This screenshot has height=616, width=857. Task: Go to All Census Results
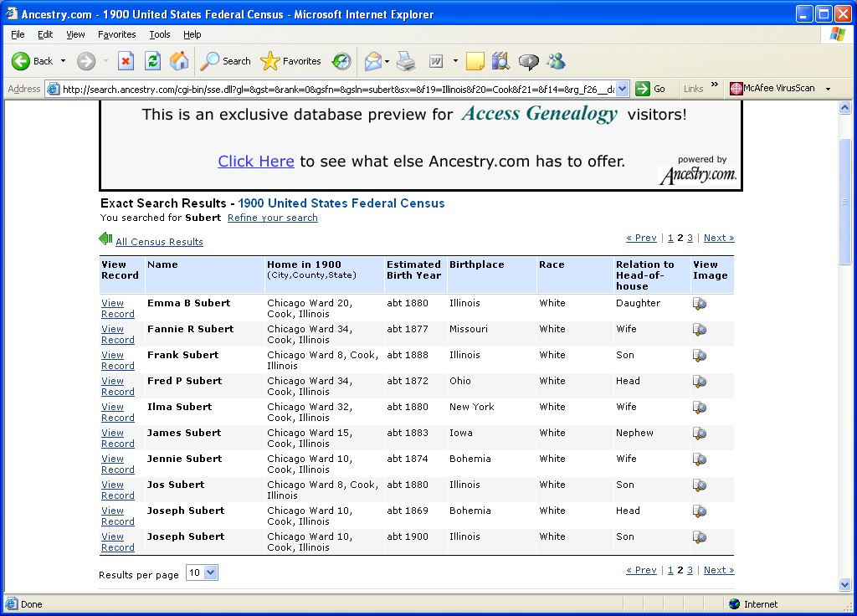point(159,242)
